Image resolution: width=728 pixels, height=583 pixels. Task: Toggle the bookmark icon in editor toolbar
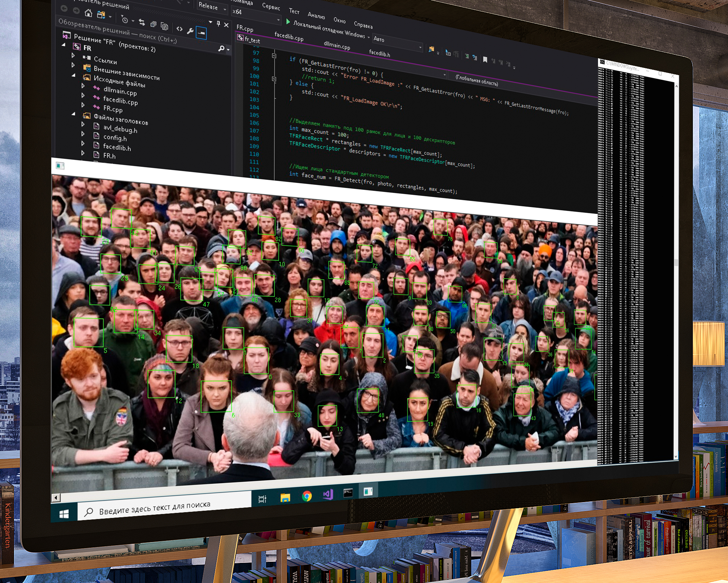point(485,60)
